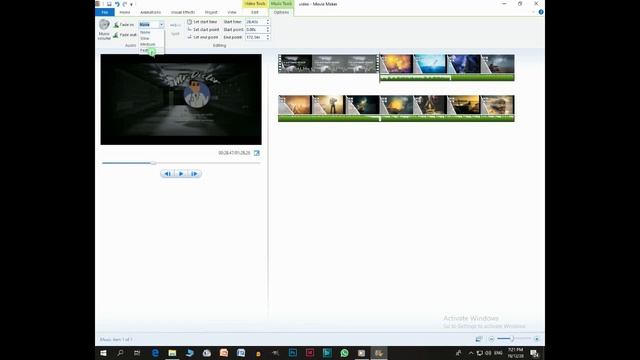Click the video preview pane
This screenshot has height=360, width=640.
tap(181, 99)
